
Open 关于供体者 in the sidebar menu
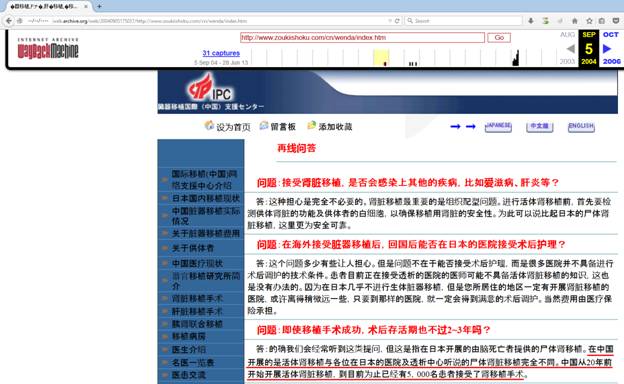(x=193, y=248)
